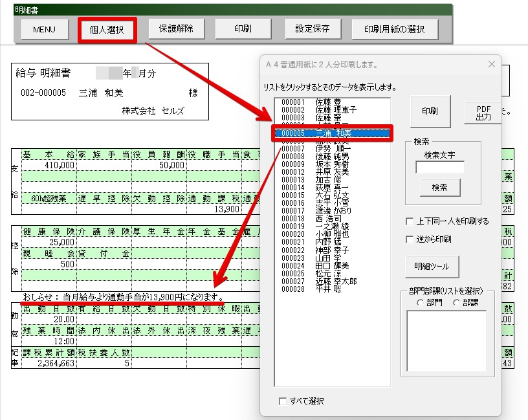Open the 明細ツール button

430,267
